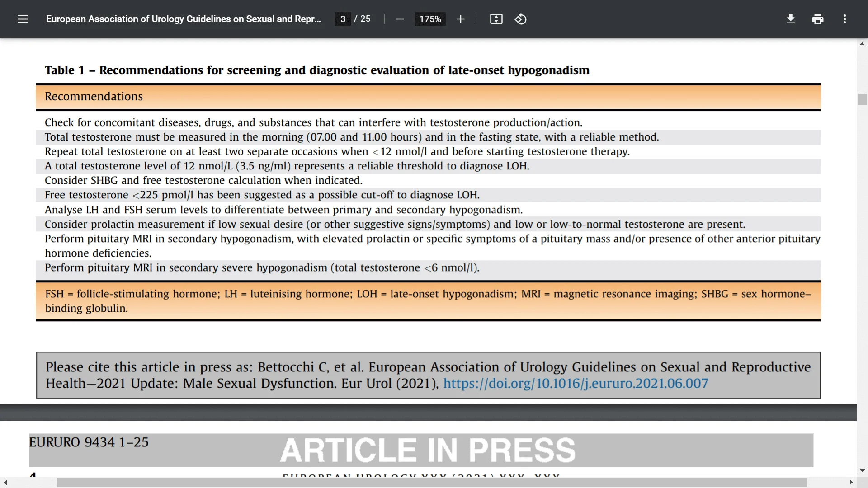Click row 'Total testosterone must be measured'

pyautogui.click(x=428, y=137)
